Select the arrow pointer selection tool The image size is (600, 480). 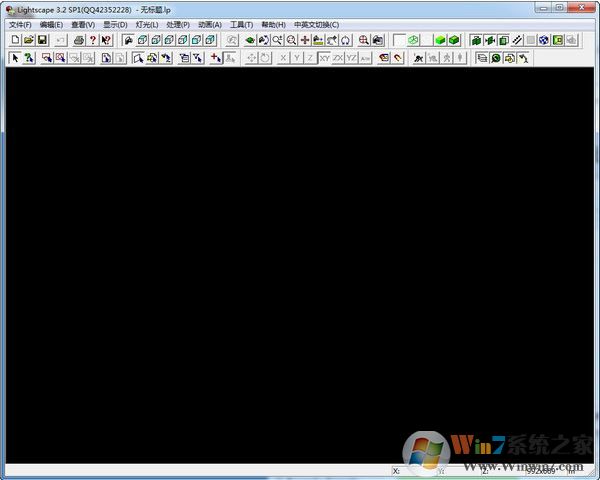click(15, 58)
